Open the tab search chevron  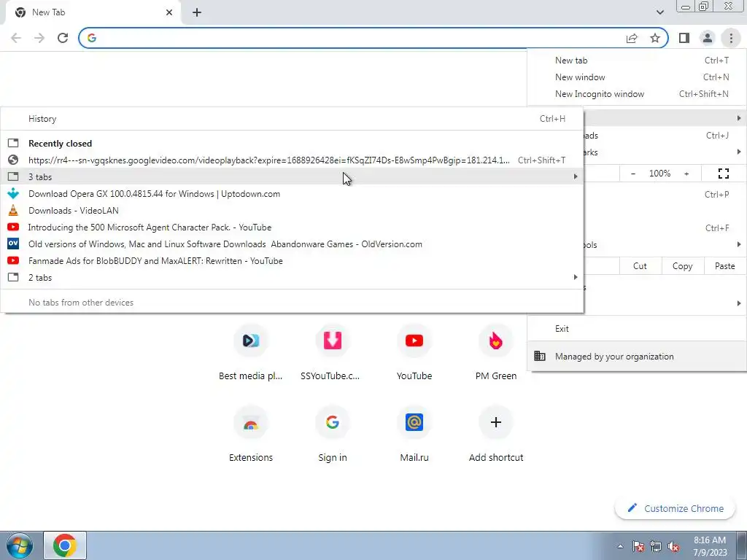coord(659,12)
